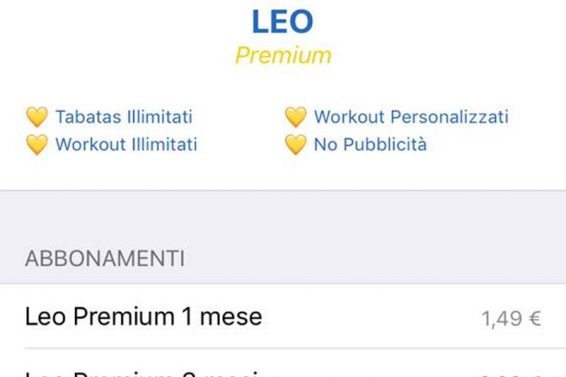Select the Workout Illimitati feature label
Screen dimensions: 566x377
[x=126, y=144]
